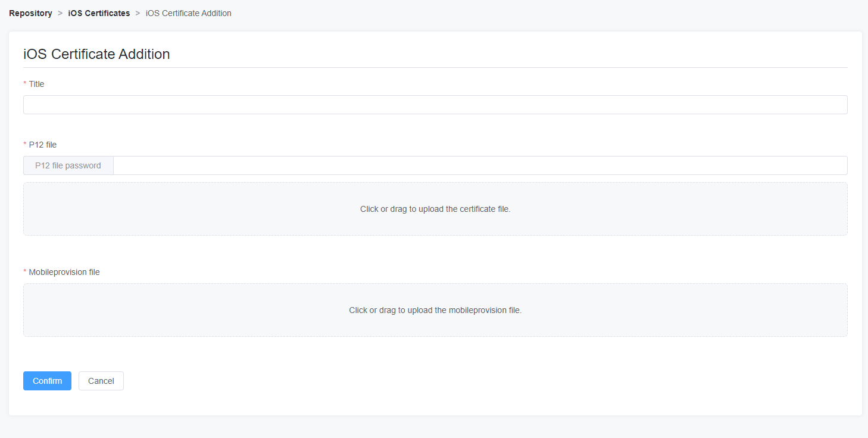Open the certificate file upload area
Viewport: 868px width, 438px height.
[435, 209]
